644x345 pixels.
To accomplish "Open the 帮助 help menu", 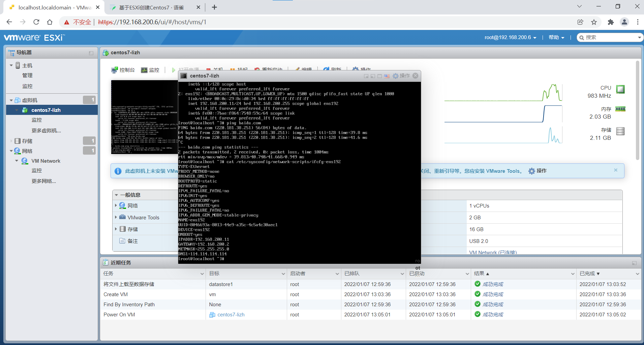I will [x=556, y=37].
